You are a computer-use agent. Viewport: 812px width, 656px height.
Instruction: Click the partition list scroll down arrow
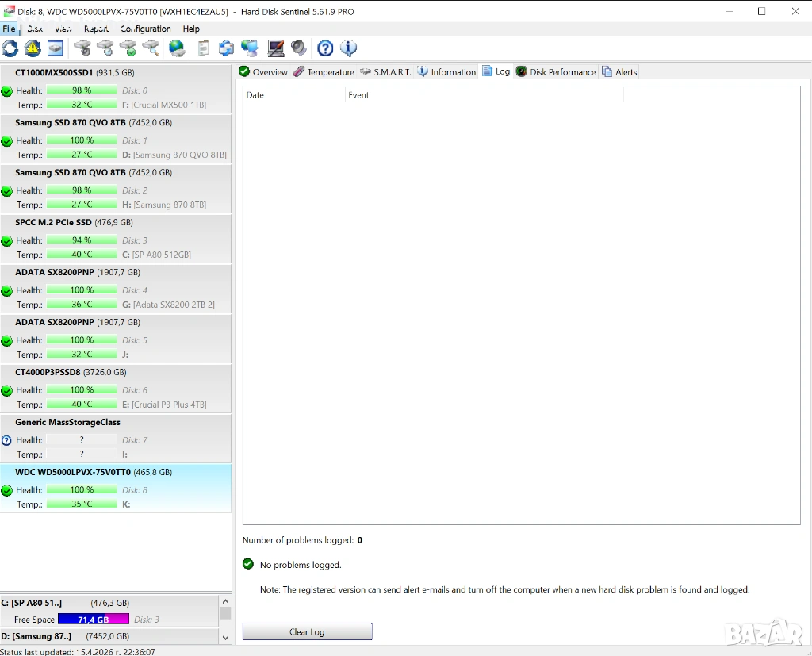(x=225, y=638)
